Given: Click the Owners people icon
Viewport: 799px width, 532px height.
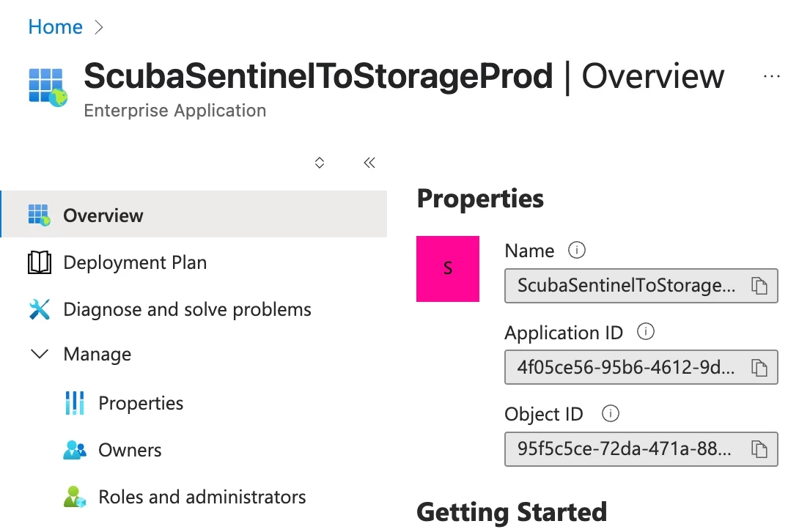Looking at the screenshot, I should 75,450.
